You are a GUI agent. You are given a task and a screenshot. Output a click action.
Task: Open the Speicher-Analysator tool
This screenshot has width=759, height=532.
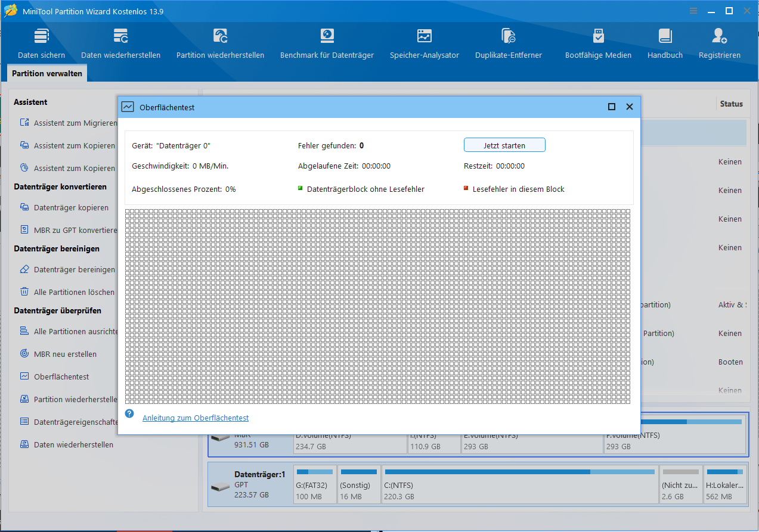point(424,44)
